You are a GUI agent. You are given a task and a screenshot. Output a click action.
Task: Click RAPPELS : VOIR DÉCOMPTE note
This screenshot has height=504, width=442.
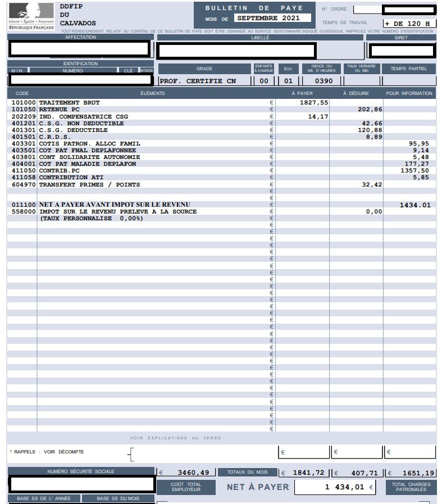47,452
